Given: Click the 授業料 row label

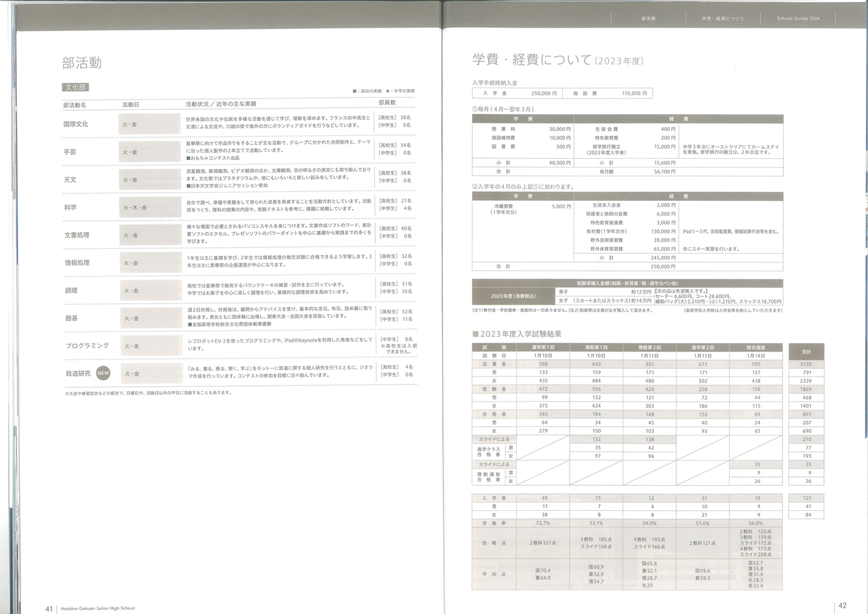Looking at the screenshot, I should 503,128.
